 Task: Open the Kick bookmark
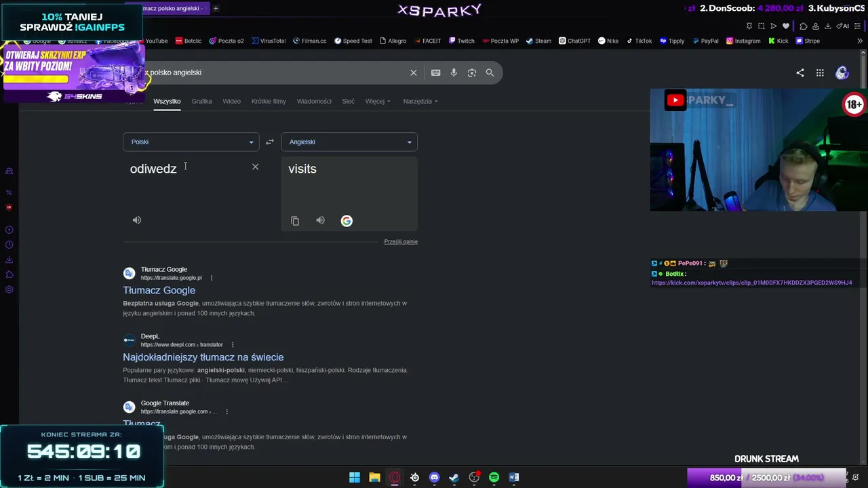pyautogui.click(x=778, y=41)
